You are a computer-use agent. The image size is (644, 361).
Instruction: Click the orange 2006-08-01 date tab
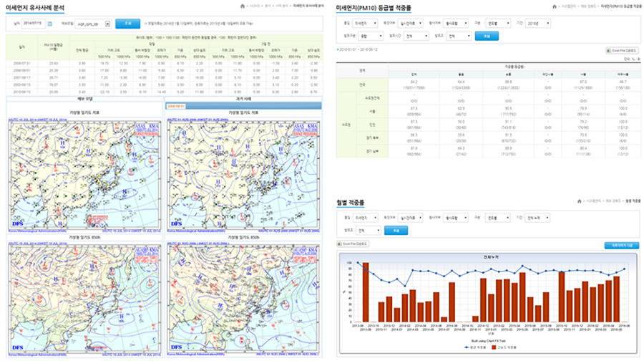point(176,106)
